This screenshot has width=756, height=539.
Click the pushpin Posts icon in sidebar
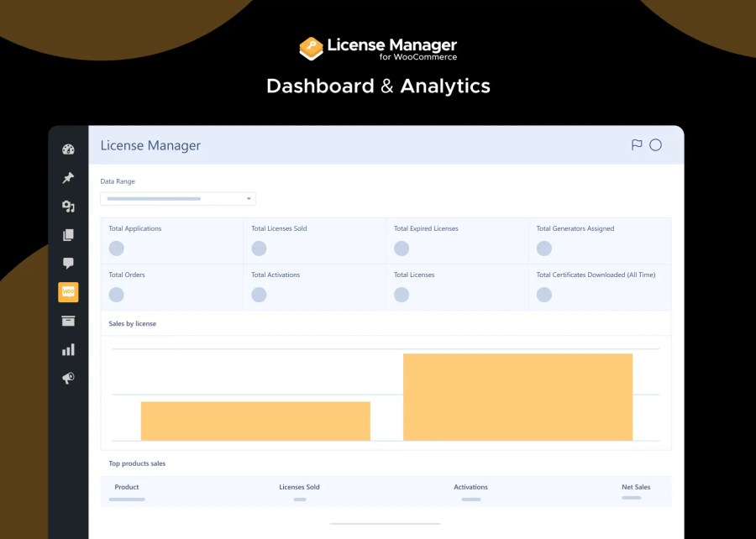(69, 178)
